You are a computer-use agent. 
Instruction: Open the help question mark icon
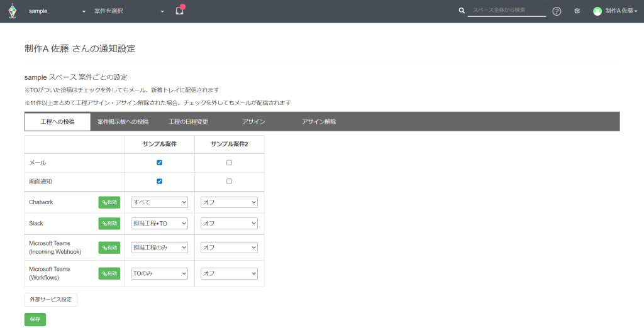click(557, 11)
